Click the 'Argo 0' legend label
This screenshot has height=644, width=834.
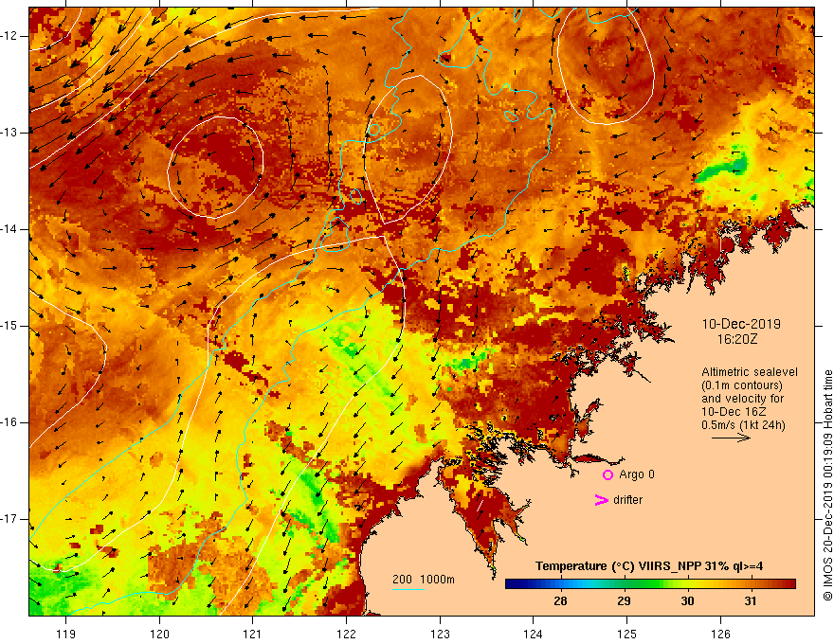pos(637,474)
